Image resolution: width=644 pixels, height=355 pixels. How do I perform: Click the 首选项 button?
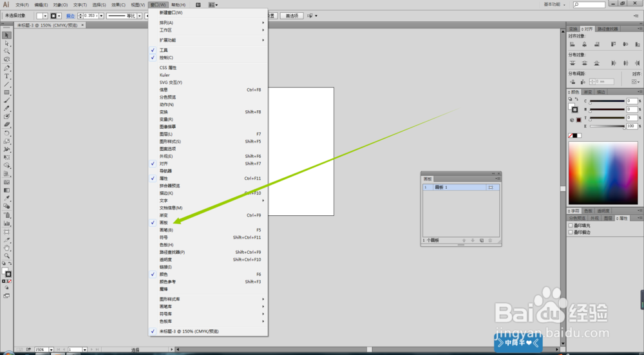click(292, 15)
